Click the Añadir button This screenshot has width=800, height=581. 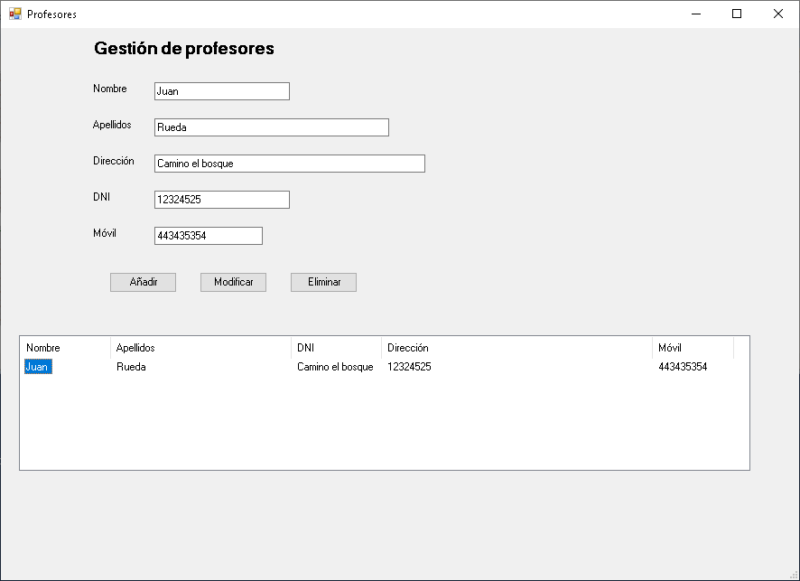tap(143, 282)
